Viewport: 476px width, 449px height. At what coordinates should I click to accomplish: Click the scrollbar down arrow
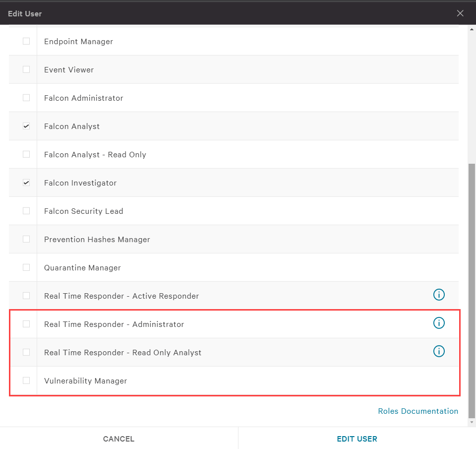coord(472,422)
